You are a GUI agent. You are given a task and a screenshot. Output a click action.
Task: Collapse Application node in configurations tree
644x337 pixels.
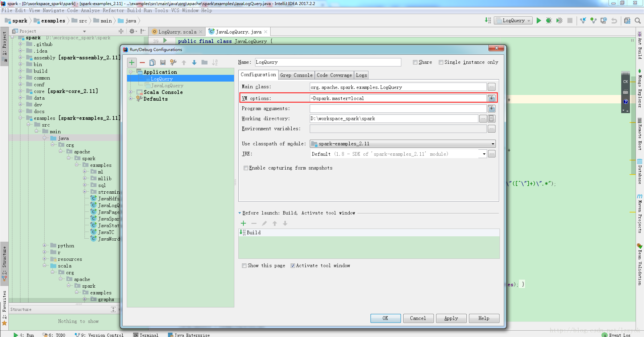[131, 72]
